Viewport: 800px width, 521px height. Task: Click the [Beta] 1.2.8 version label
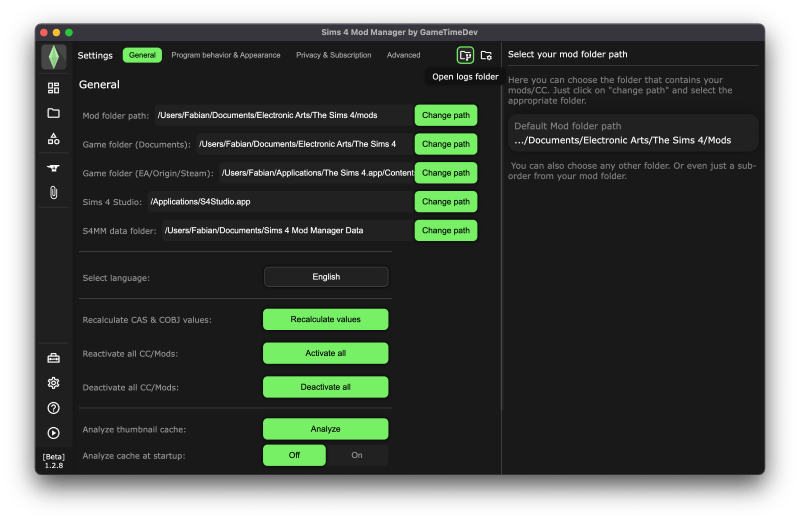54,461
